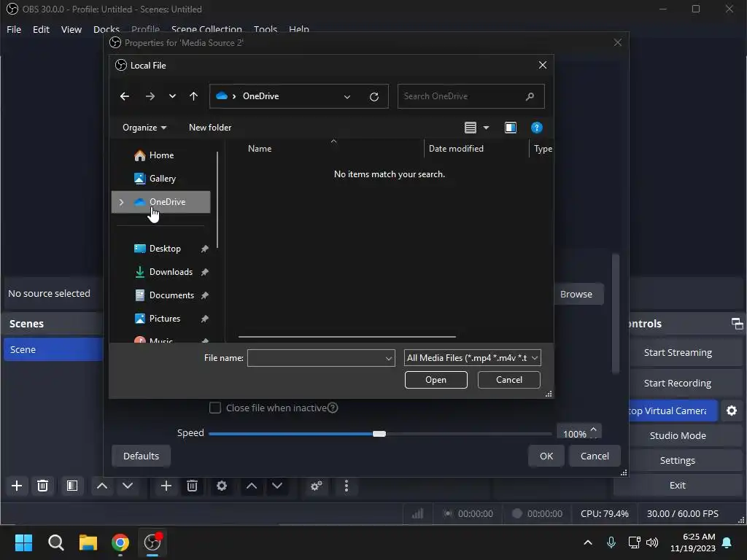Open the File menu in OBS
Viewport: 747px width, 560px height.
[x=14, y=29]
